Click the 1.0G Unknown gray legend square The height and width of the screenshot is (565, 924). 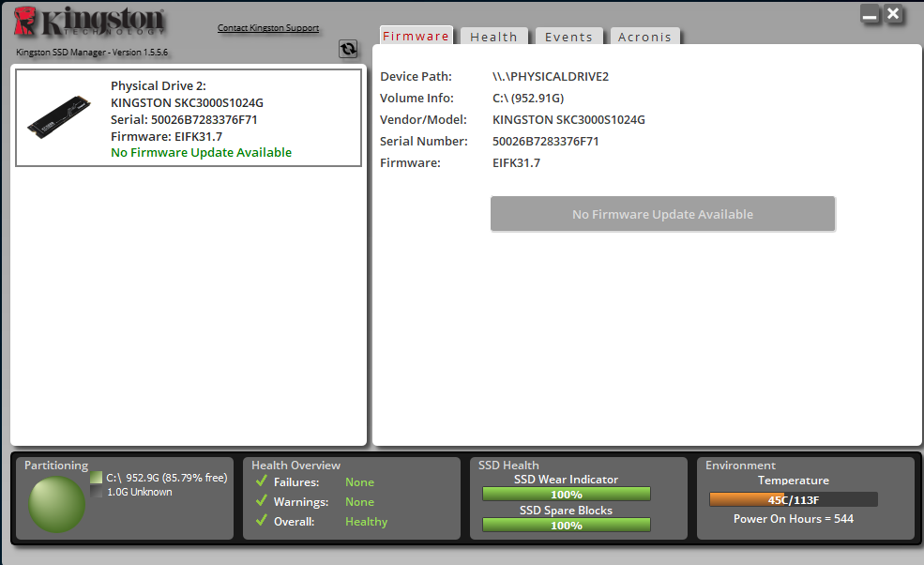pyautogui.click(x=96, y=491)
